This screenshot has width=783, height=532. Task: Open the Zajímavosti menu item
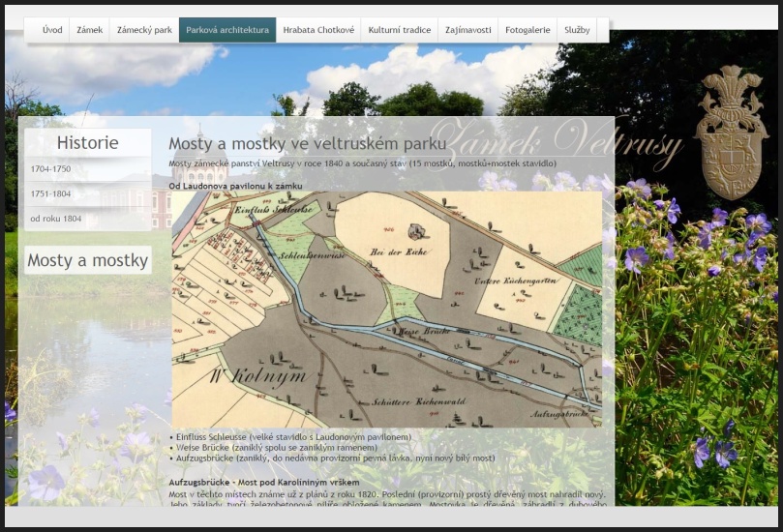tap(467, 30)
